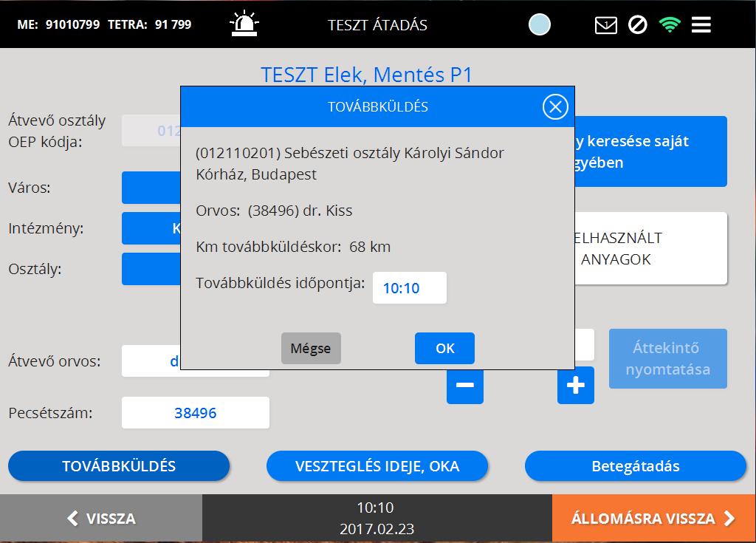This screenshot has height=543, width=756.
Task: Click the Átvevő osztály OEP kódja field
Action: (x=151, y=130)
